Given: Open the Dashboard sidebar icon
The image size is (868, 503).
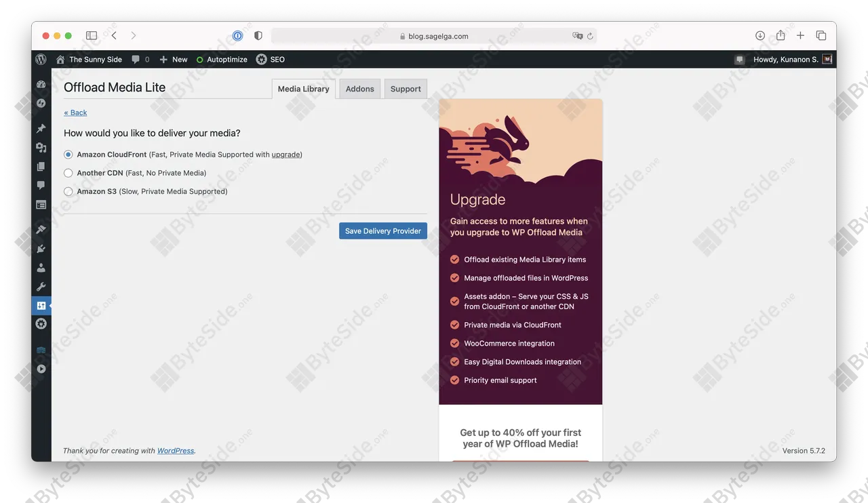Looking at the screenshot, I should pyautogui.click(x=41, y=85).
